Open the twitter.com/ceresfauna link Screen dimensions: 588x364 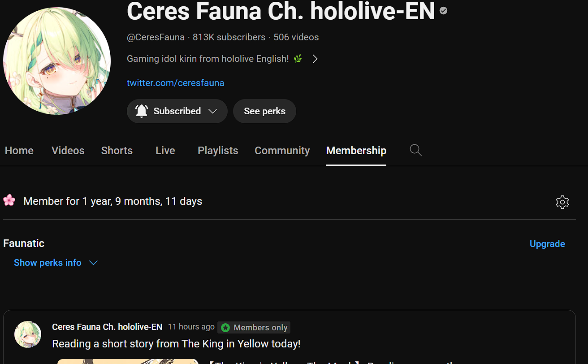[x=176, y=83]
